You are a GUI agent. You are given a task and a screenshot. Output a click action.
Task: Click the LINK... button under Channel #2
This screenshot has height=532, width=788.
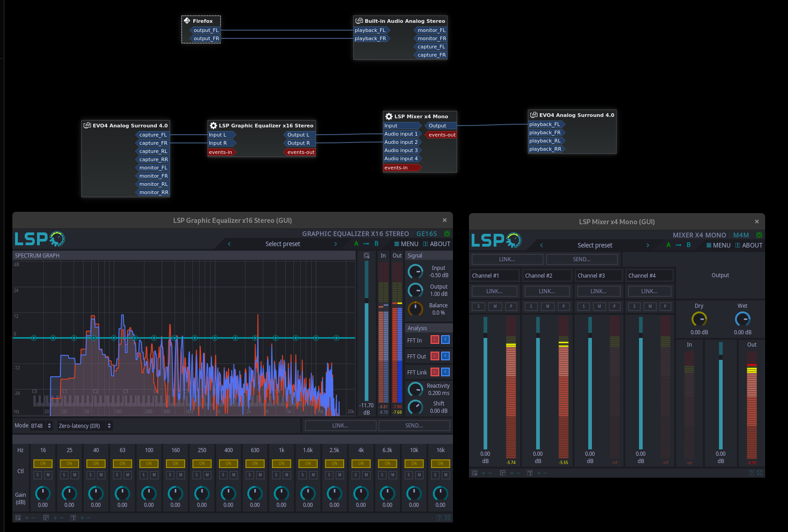pyautogui.click(x=547, y=291)
